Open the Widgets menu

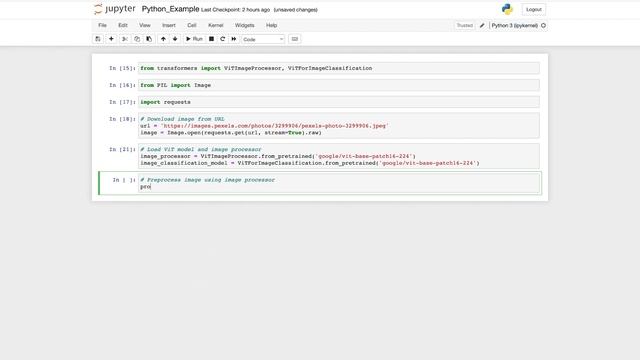click(x=244, y=25)
